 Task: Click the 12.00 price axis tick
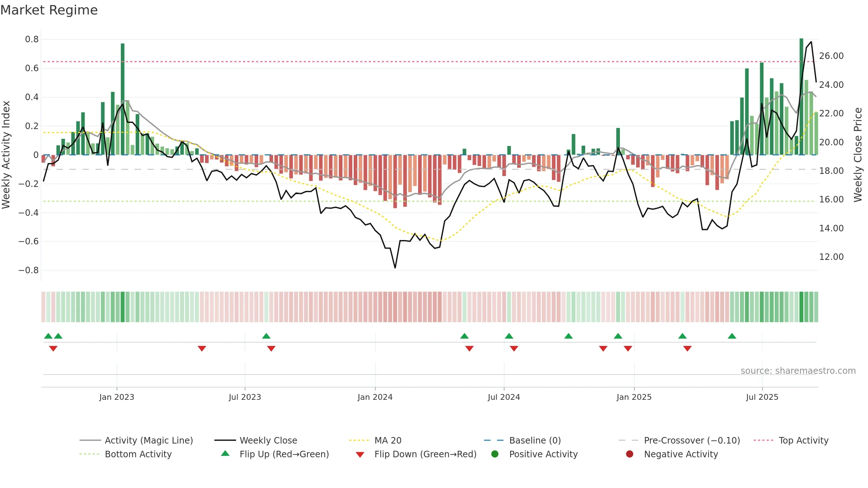click(x=831, y=257)
